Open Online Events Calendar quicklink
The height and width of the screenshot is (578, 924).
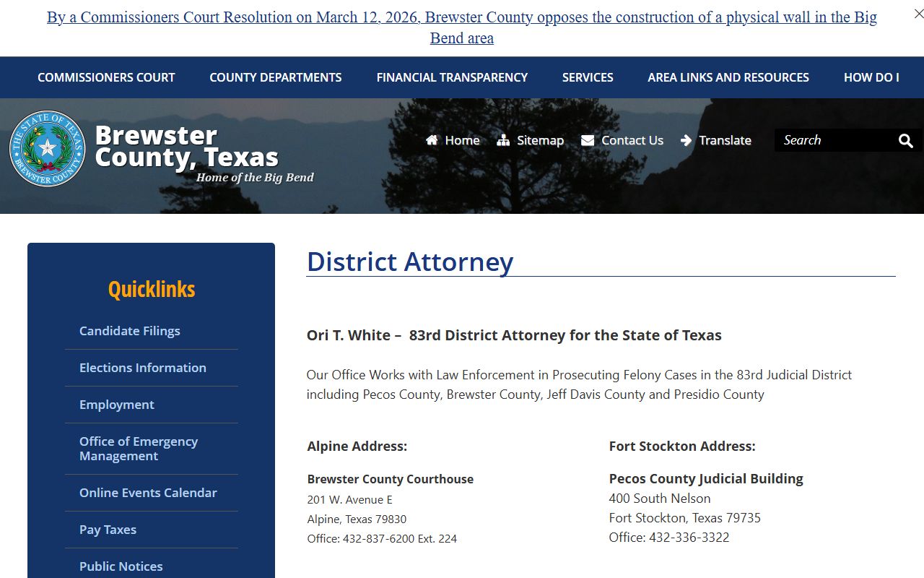[148, 493]
